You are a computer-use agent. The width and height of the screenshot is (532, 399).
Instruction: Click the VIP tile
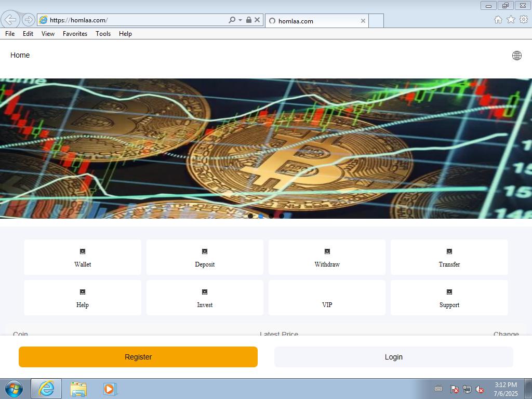pyautogui.click(x=327, y=299)
